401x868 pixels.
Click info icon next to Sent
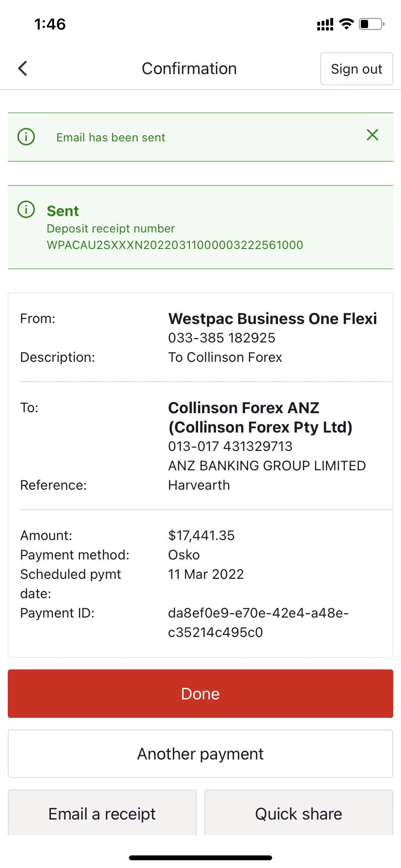[x=26, y=209]
